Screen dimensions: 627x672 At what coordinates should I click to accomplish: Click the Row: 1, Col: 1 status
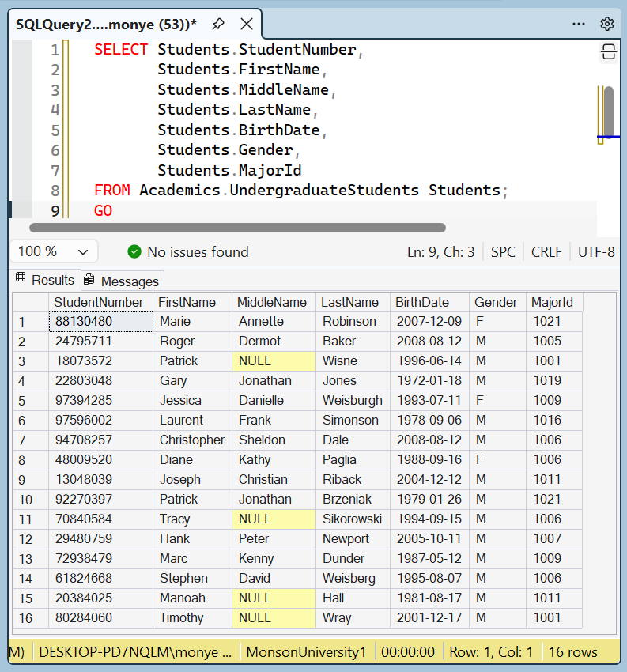tap(491, 652)
